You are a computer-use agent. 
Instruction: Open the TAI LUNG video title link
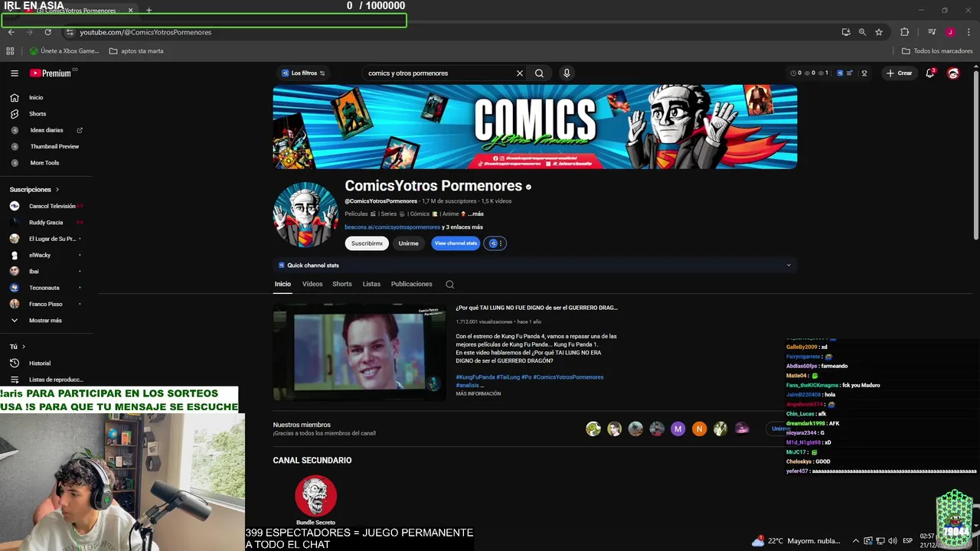tap(537, 308)
